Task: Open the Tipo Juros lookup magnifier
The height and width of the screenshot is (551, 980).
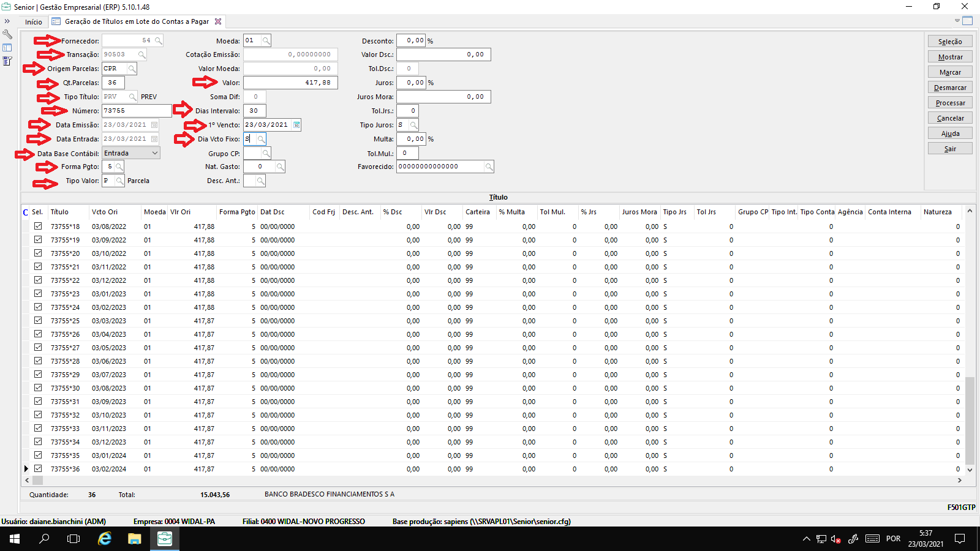Action: [413, 125]
